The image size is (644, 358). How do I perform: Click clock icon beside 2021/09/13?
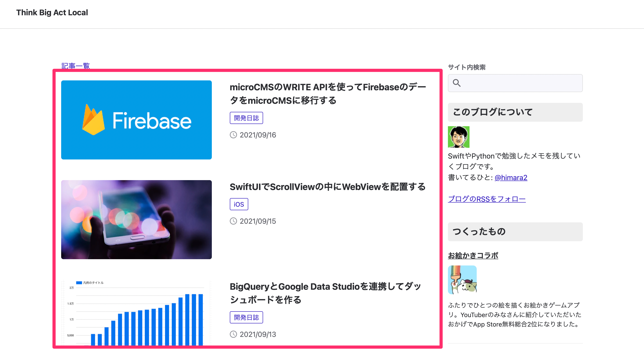(x=233, y=334)
